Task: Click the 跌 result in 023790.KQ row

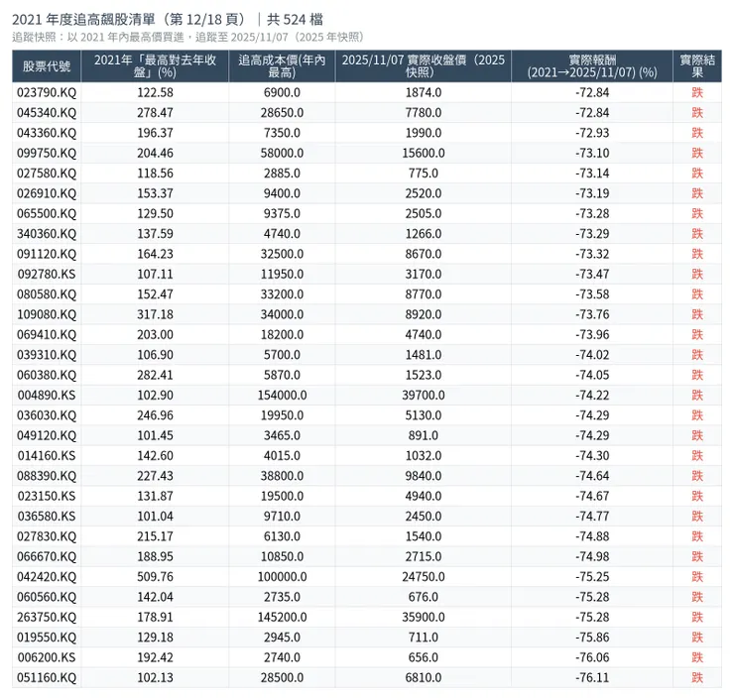Action: click(x=697, y=92)
